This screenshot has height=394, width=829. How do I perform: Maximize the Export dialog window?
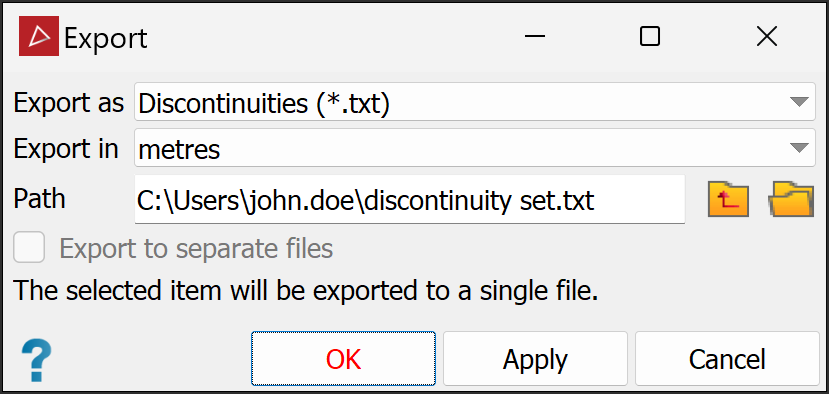pyautogui.click(x=650, y=36)
